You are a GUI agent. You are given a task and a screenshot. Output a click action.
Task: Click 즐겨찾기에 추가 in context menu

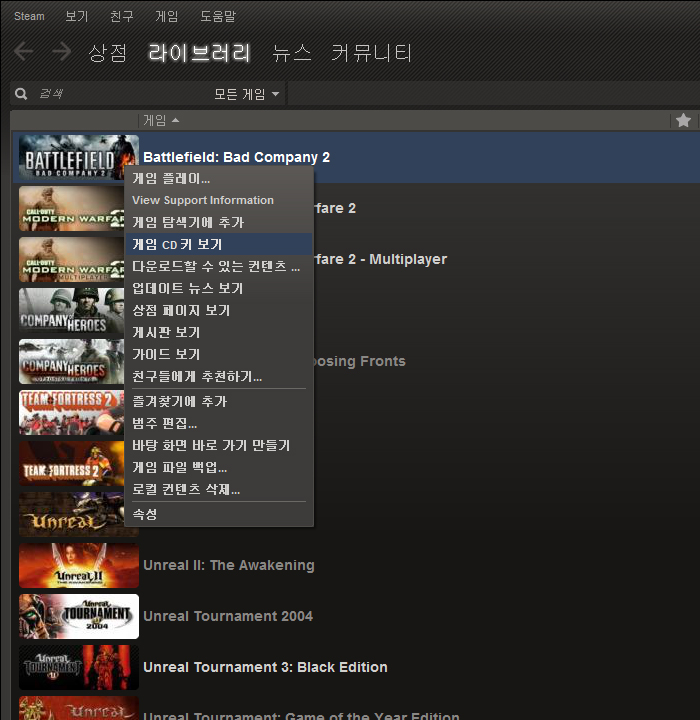(x=180, y=401)
